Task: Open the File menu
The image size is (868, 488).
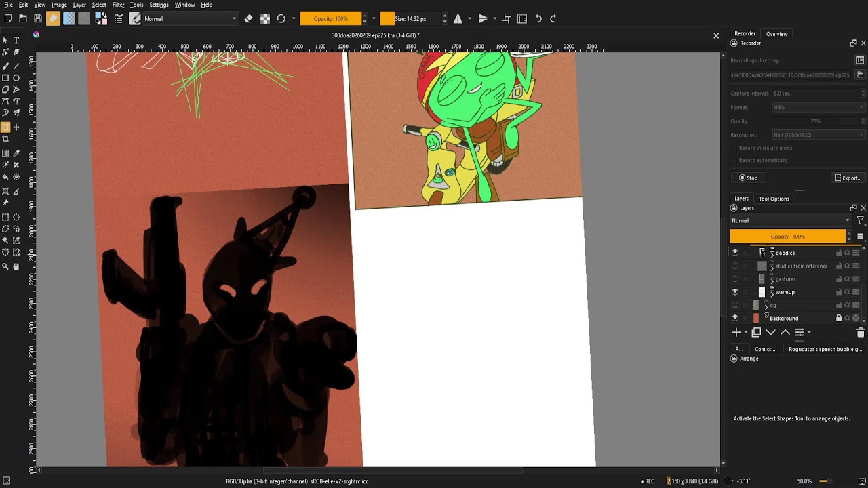Action: coord(8,5)
